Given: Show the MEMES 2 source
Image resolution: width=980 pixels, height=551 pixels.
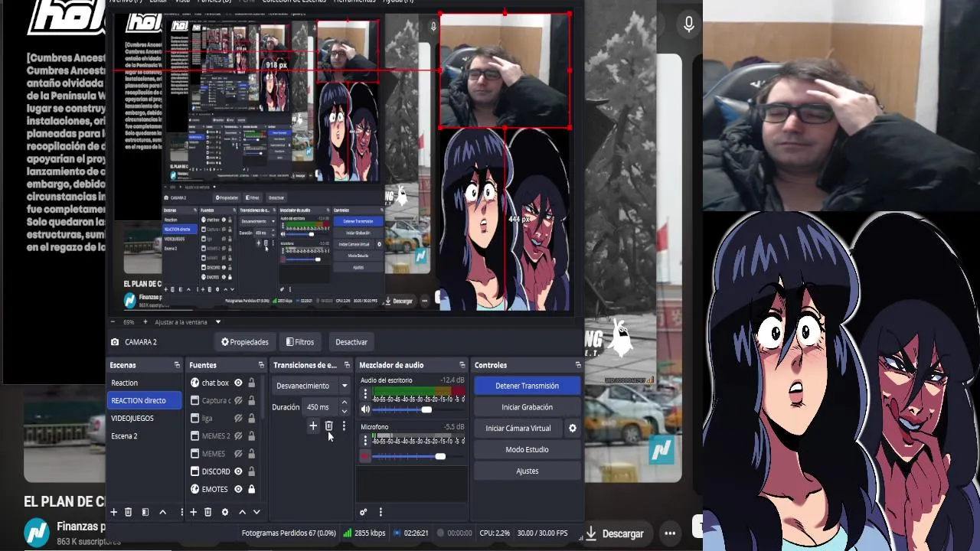Looking at the screenshot, I should pos(238,435).
